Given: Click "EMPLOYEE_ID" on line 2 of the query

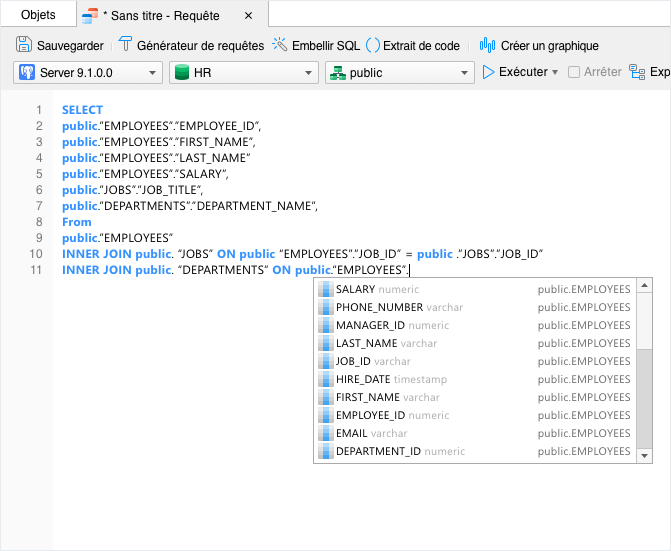Looking at the screenshot, I should click(217, 126).
